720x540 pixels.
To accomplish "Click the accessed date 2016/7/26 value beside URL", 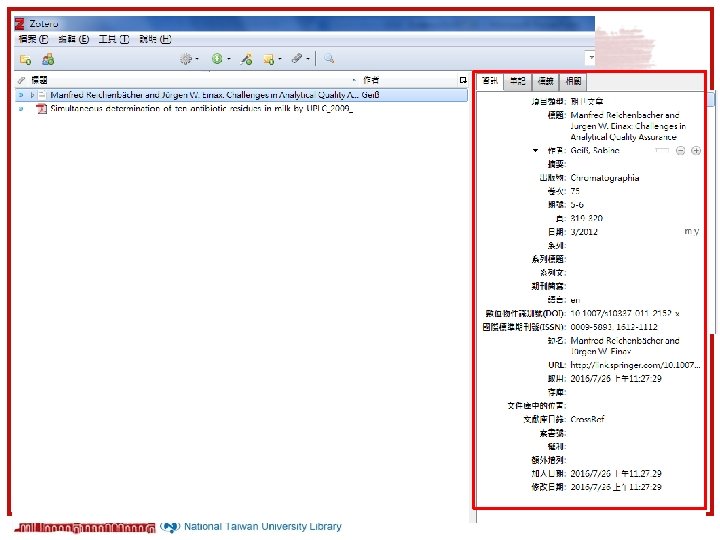I will [x=616, y=379].
